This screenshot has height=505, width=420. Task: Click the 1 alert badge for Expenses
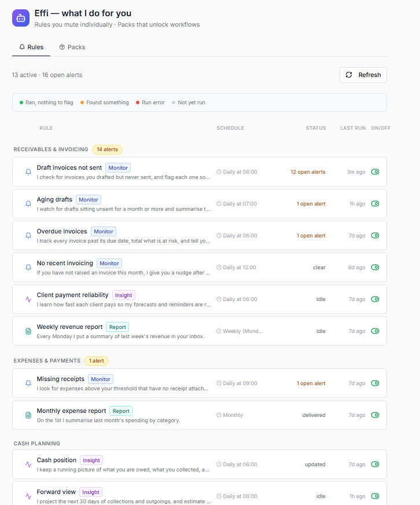(96, 361)
